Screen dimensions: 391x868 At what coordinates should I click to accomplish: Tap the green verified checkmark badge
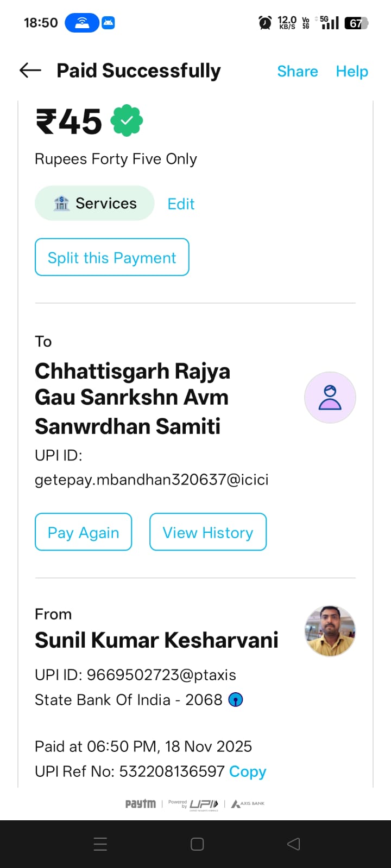pyautogui.click(x=127, y=120)
